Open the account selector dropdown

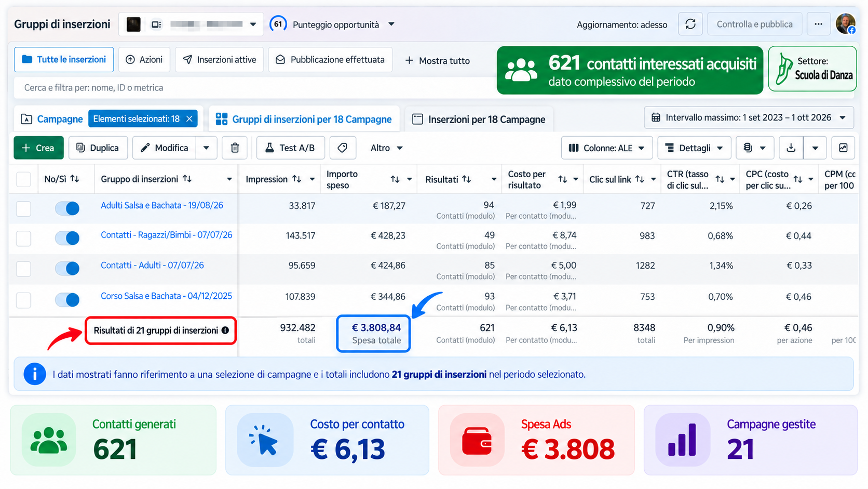click(x=191, y=24)
